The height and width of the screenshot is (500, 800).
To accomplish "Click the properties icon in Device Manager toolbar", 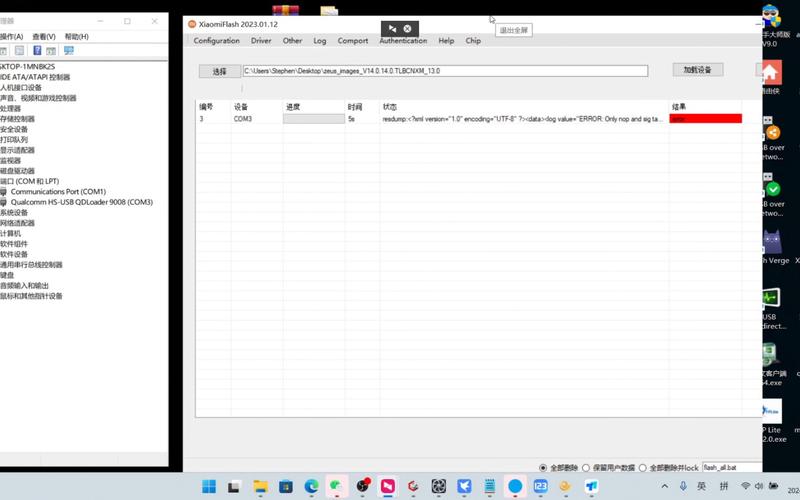I will 19,50.
